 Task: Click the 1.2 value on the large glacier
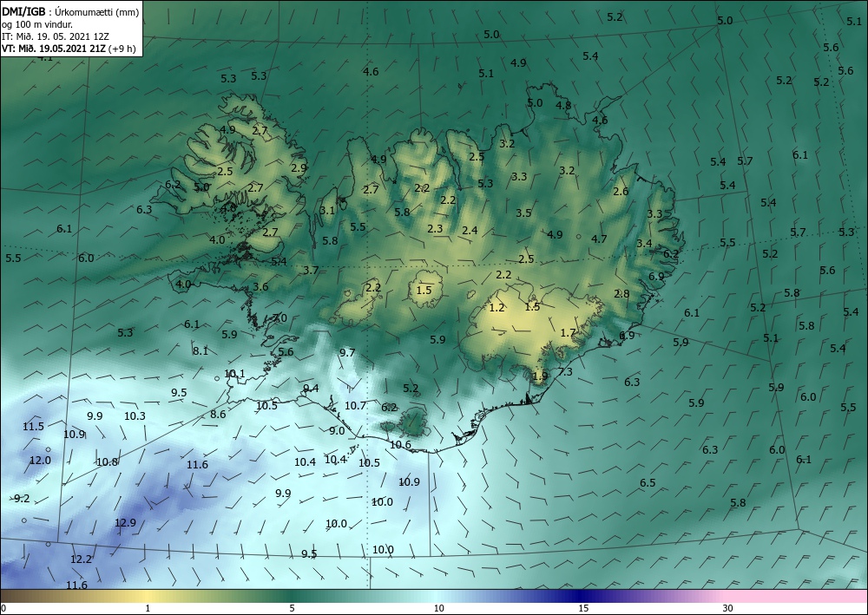pyautogui.click(x=497, y=307)
